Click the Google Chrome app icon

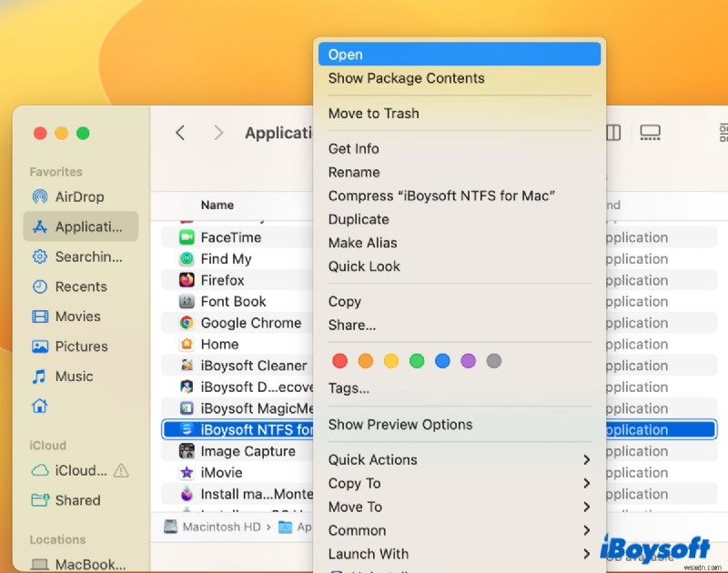pos(187,323)
